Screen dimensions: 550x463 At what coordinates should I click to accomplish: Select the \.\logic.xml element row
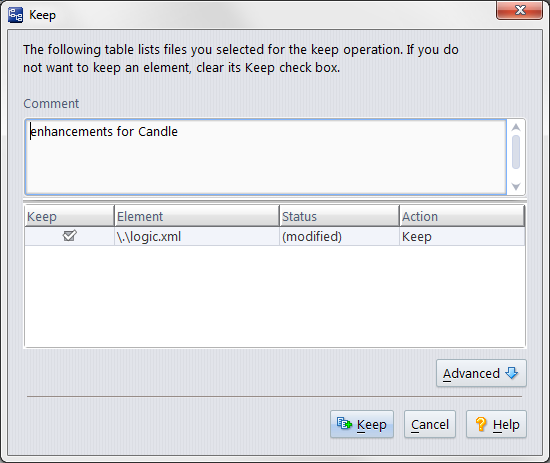(275, 236)
